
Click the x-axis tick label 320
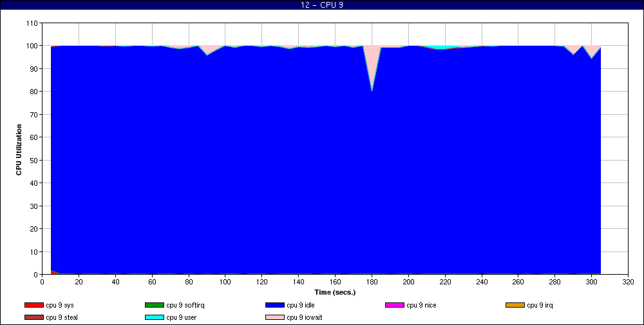point(628,282)
